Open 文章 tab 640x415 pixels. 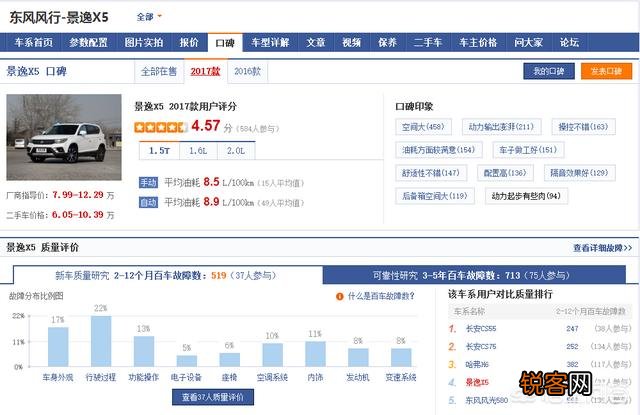(x=316, y=42)
